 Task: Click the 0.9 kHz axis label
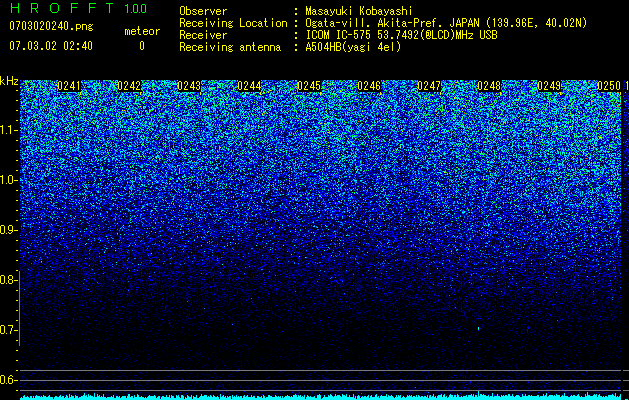coord(7,230)
